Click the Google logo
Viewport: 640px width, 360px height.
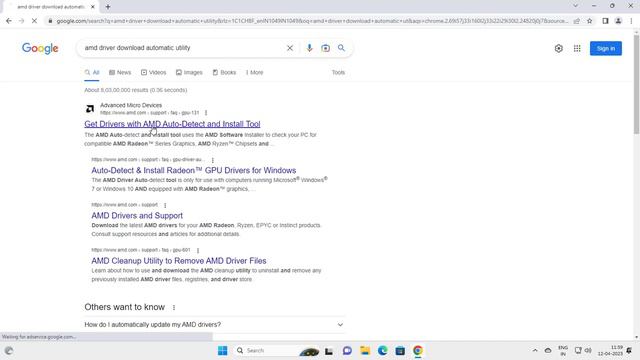[x=40, y=48]
